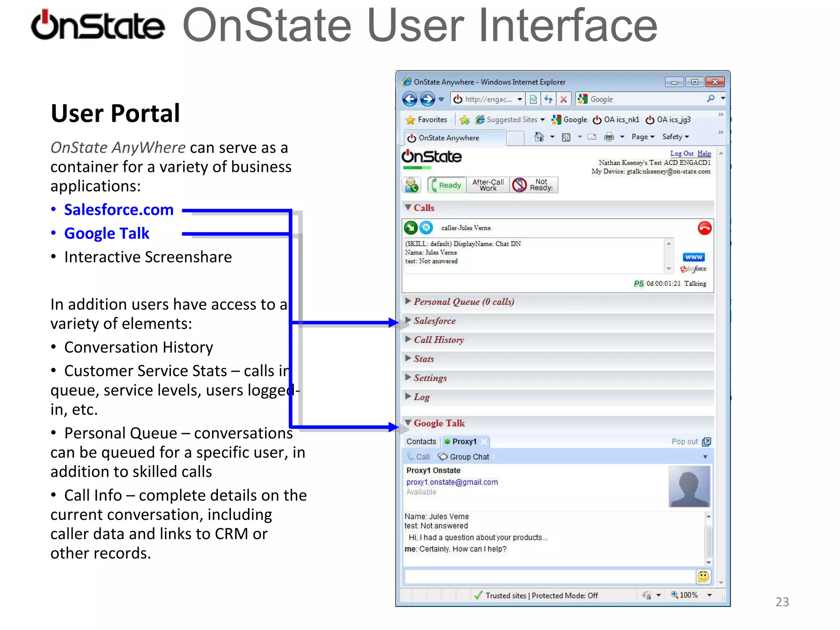This screenshot has width=840, height=630.
Task: Click the Favorites star button
Action: coord(427,120)
